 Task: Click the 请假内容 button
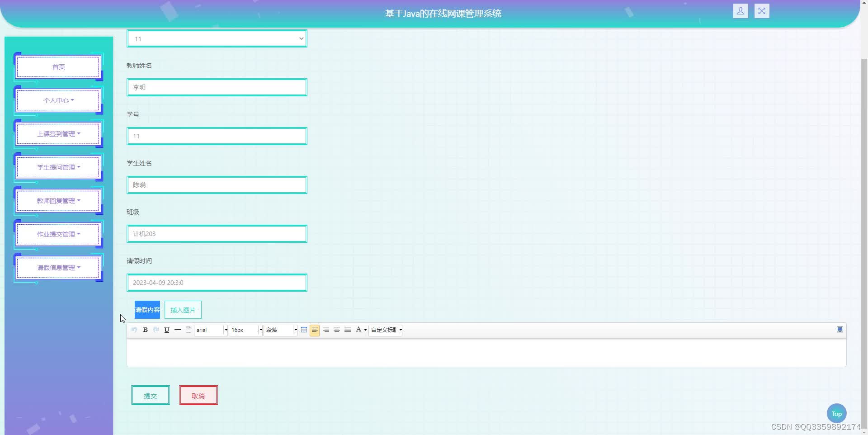[x=147, y=310]
